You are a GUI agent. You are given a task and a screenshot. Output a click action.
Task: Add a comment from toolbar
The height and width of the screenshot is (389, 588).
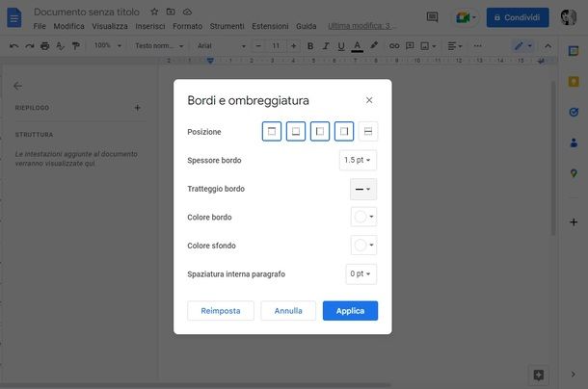click(x=410, y=45)
